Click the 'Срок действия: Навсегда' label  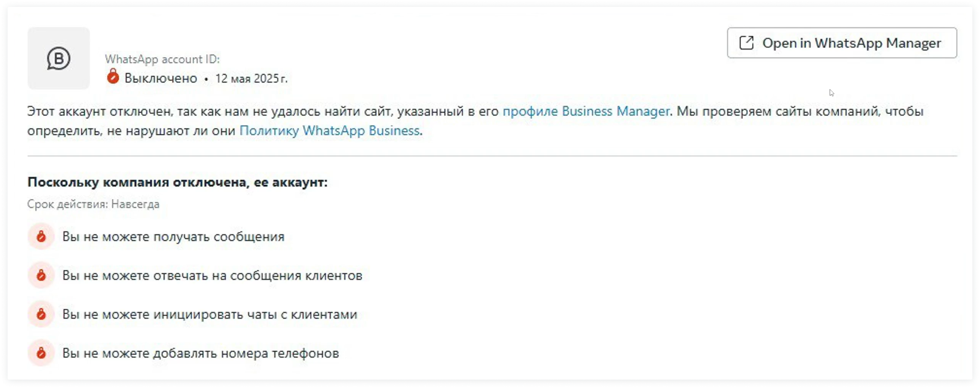pyautogui.click(x=93, y=204)
